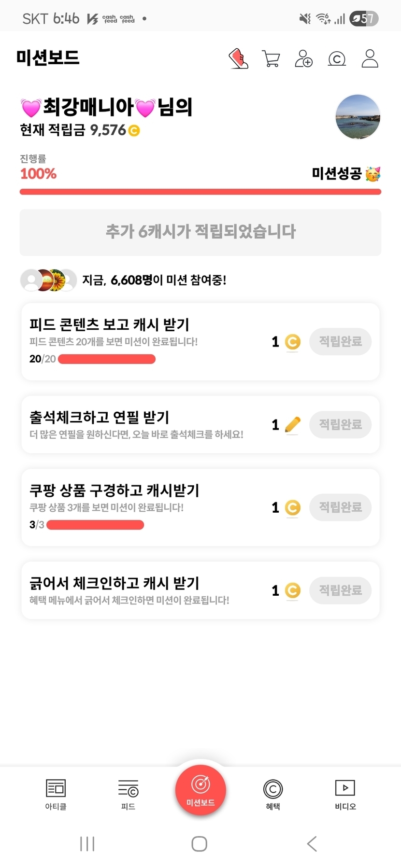
Task: Tap the gold coin beside 9,576 balance
Action: tap(134, 130)
